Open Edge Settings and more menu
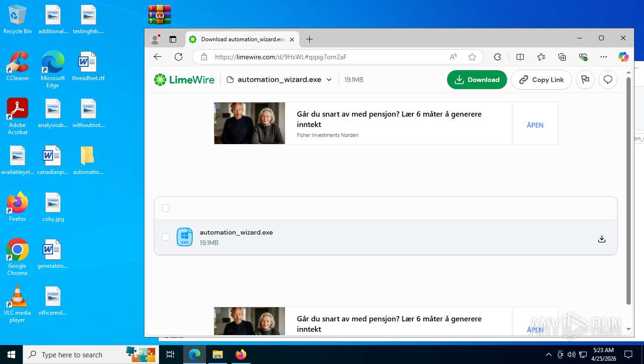 (604, 57)
